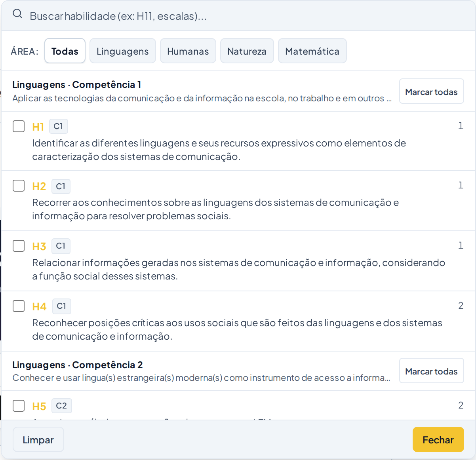This screenshot has height=460, width=476.
Task: Click the Linguagens · Competência 1 heading
Action: coord(77,85)
